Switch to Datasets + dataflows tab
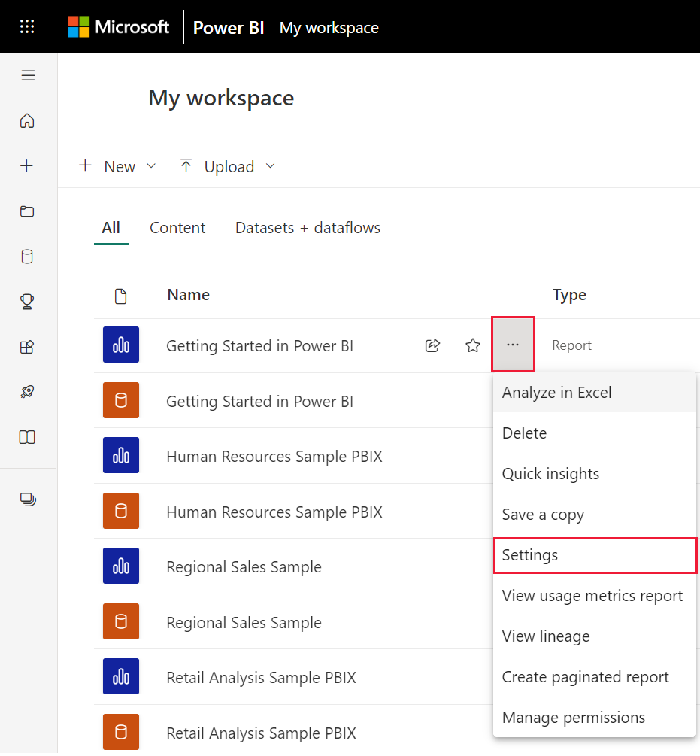This screenshot has width=700, height=756. click(308, 228)
